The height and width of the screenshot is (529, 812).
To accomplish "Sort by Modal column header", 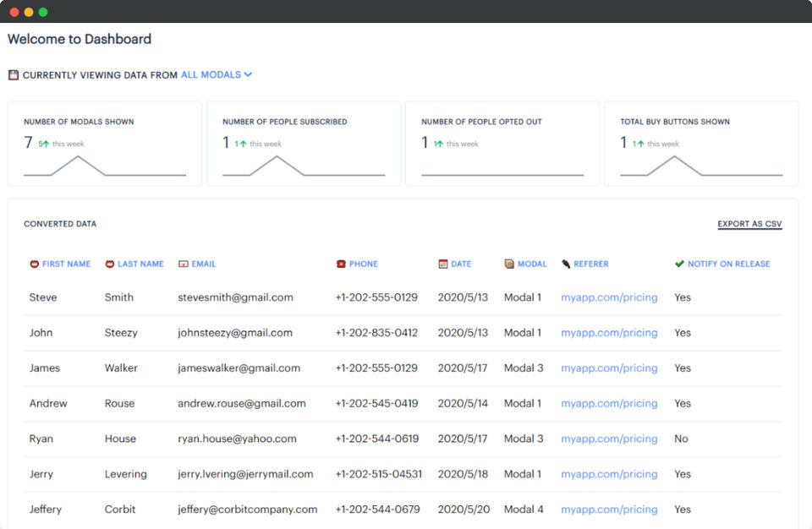I will [x=532, y=264].
